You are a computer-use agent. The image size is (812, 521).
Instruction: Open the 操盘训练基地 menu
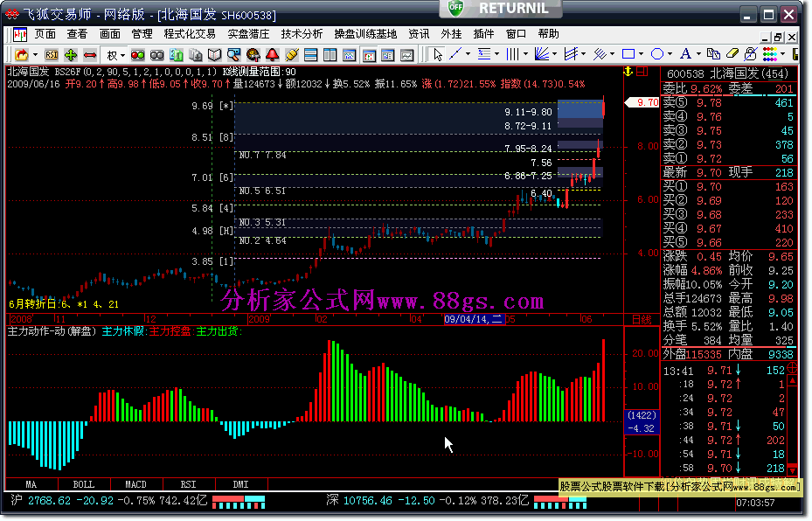point(365,34)
